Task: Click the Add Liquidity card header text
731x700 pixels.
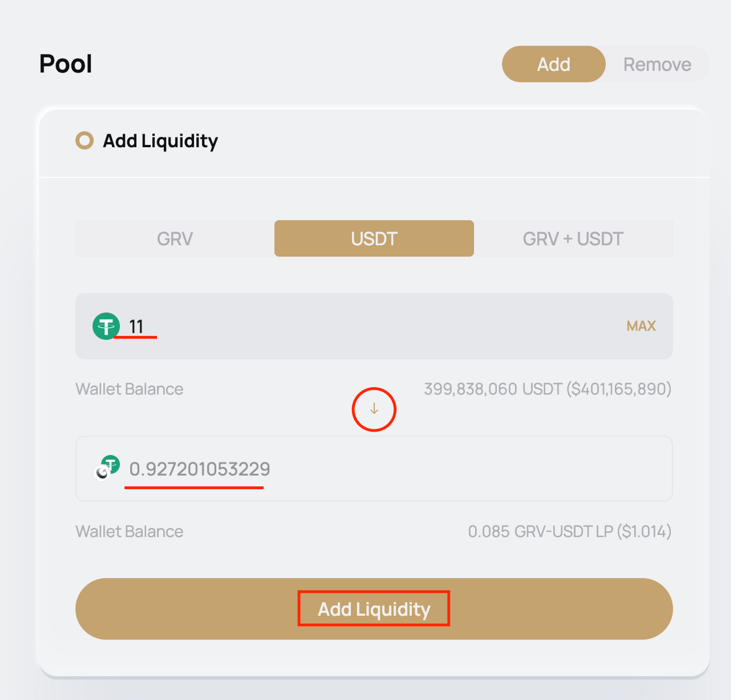Action: click(x=160, y=141)
